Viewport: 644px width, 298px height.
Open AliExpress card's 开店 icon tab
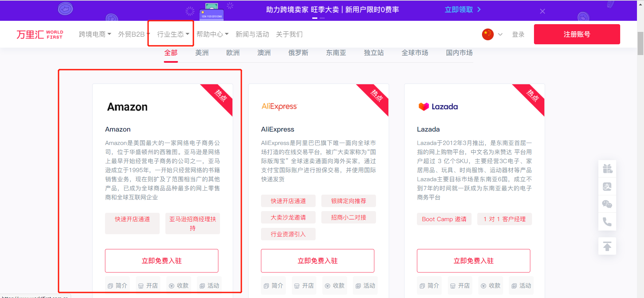tap(304, 286)
